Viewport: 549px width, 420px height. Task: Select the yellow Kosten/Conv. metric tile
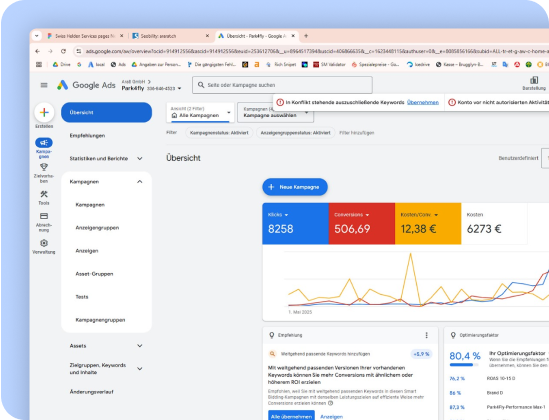click(x=428, y=223)
